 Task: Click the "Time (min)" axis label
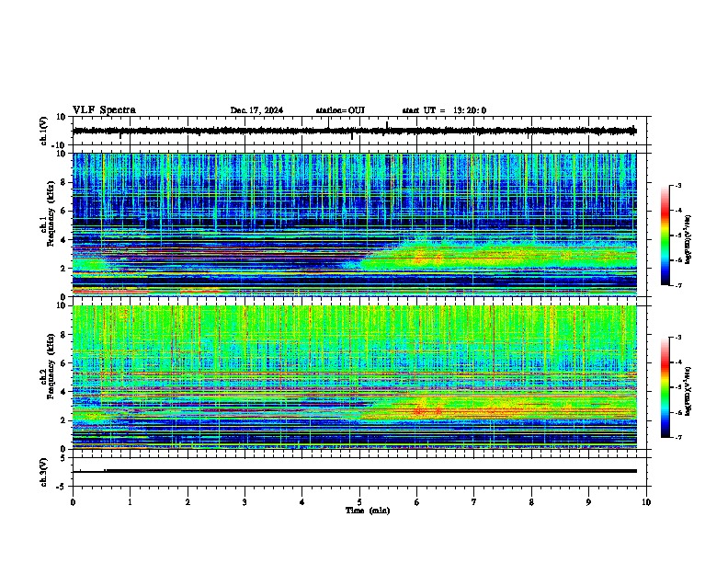tap(368, 511)
